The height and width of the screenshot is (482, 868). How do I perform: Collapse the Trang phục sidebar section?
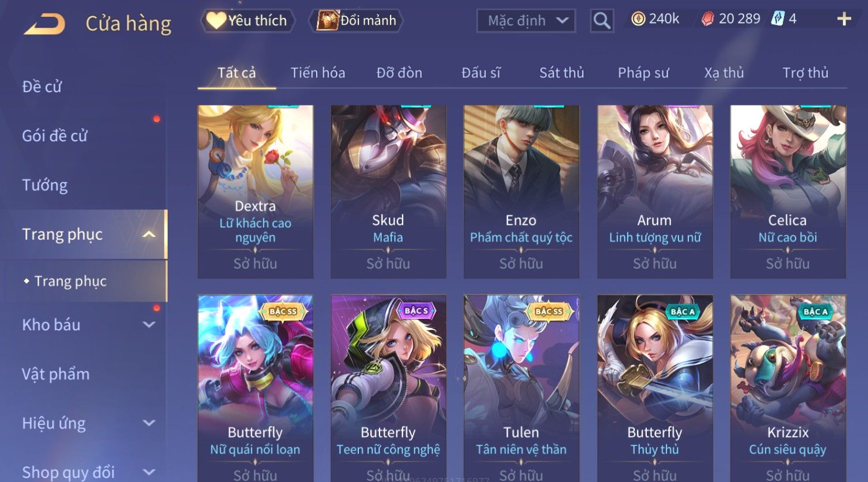pos(149,234)
